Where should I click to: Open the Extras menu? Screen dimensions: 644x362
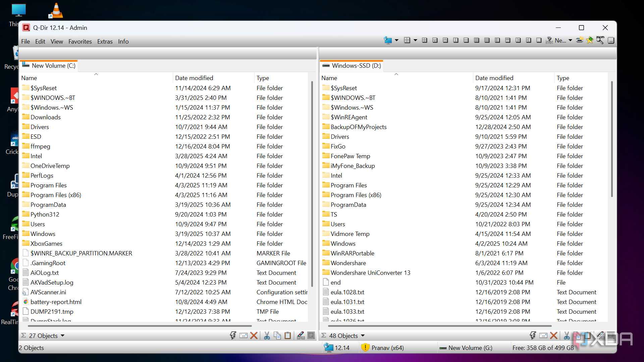pos(105,41)
